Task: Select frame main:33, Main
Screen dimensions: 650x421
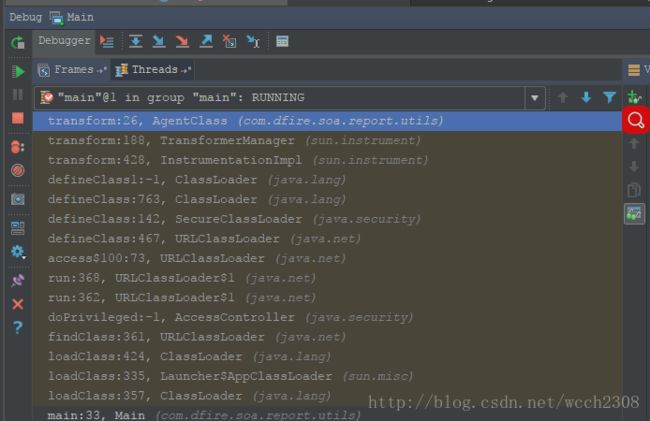Action: coord(327,415)
